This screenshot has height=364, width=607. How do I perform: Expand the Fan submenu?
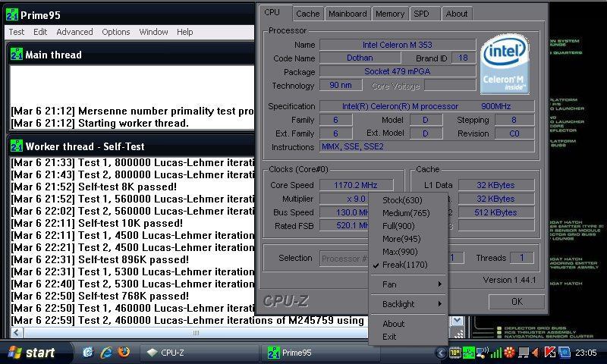(408, 284)
